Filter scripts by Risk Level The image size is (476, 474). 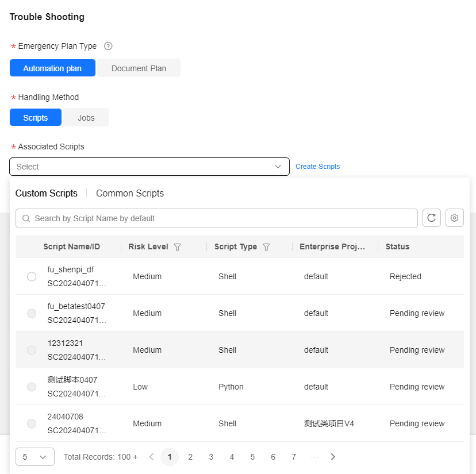[177, 247]
